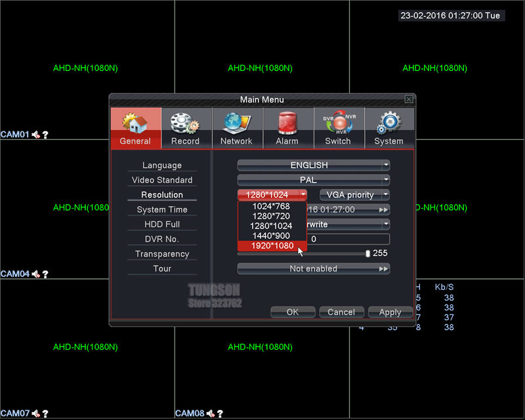
Task: Open the Record film reel icon
Action: 185,123
